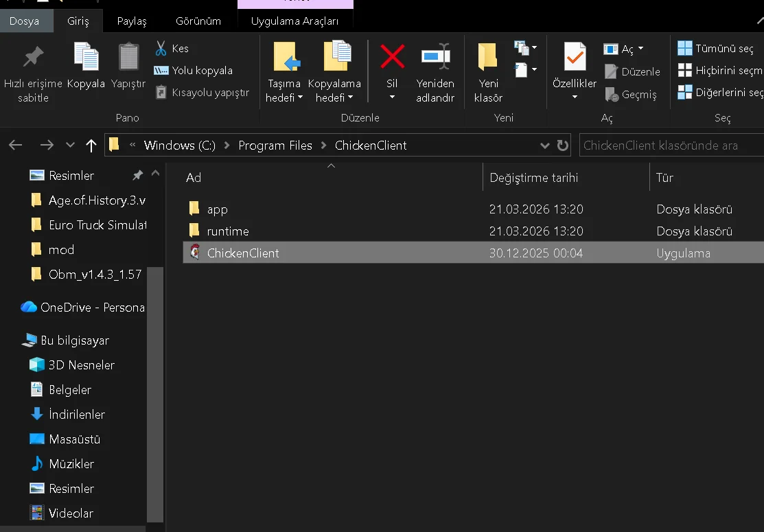
Task: Open Euro Truck Simulator folder in sidebar
Action: (x=97, y=225)
